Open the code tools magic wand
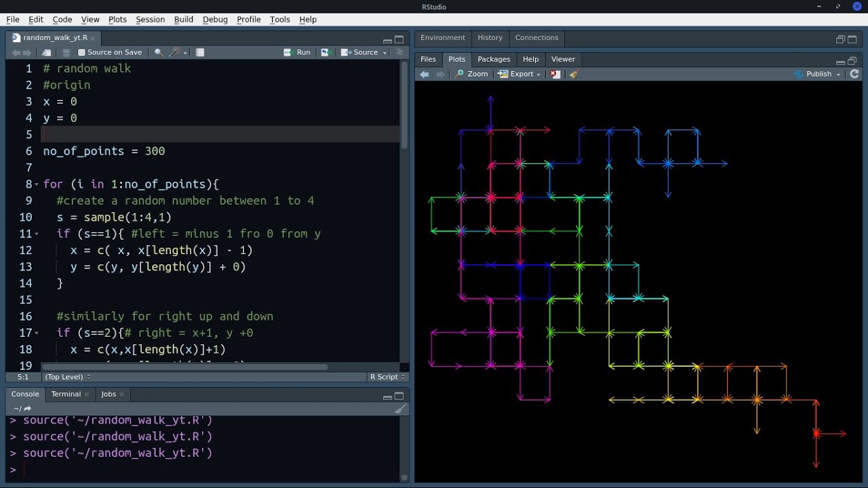This screenshot has height=488, width=868. pos(175,52)
